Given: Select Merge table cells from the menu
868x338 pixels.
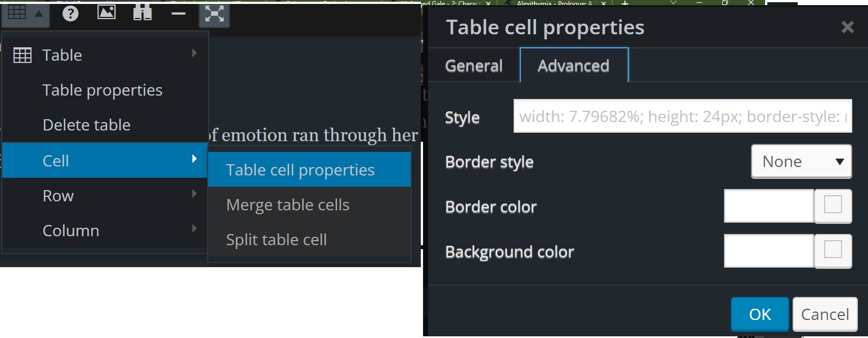Looking at the screenshot, I should coord(287,204).
